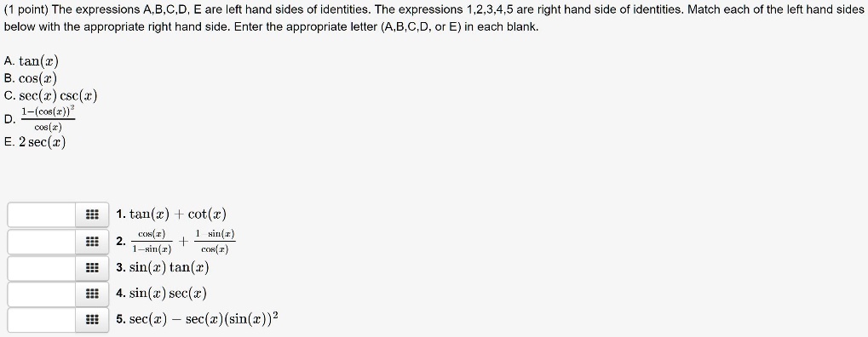Click the sec(x) − sec(x)(sin(x))² expression
The width and height of the screenshot is (868, 337).
coord(204,319)
